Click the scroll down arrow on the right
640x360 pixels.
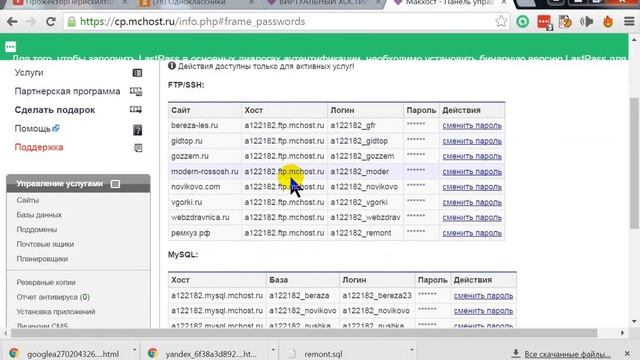(634, 322)
